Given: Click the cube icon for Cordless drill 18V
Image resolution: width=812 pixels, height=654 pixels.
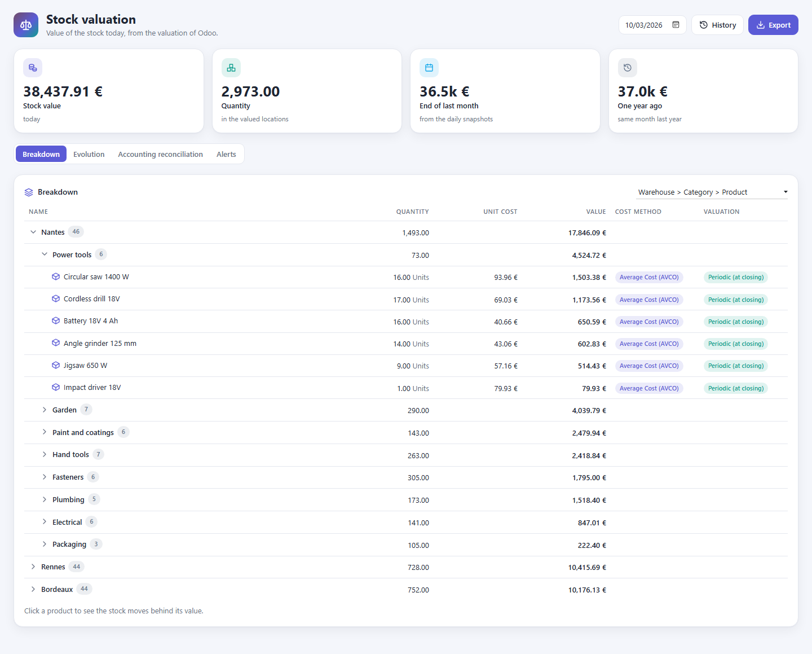Looking at the screenshot, I should click(56, 299).
